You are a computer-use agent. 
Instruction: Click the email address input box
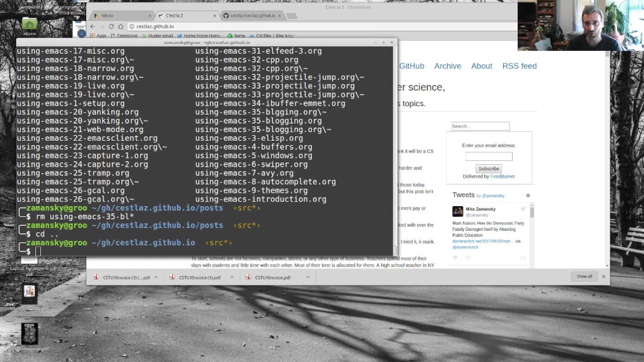[x=489, y=156]
